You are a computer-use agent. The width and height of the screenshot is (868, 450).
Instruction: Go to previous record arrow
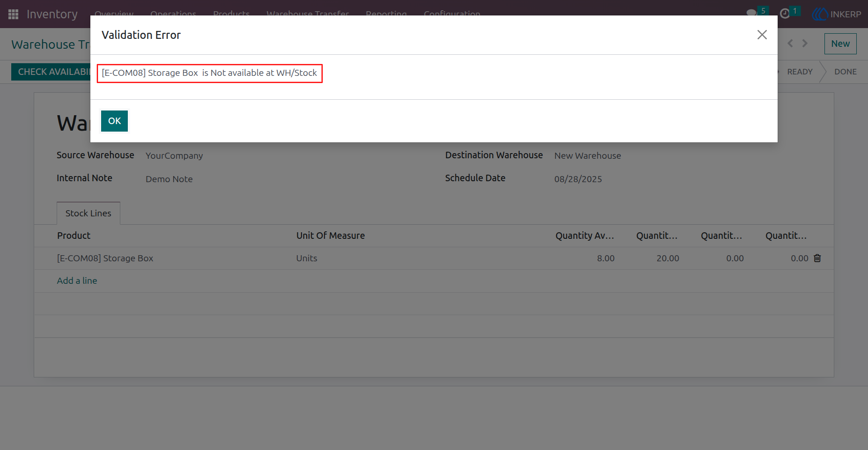click(790, 44)
